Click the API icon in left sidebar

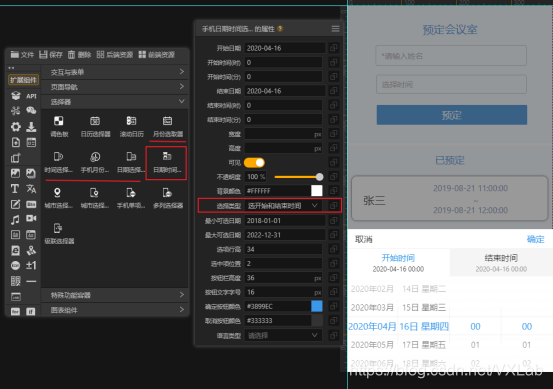point(31,96)
